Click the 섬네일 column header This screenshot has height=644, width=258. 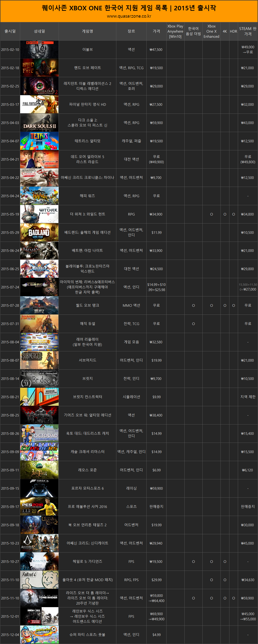[x=39, y=31]
